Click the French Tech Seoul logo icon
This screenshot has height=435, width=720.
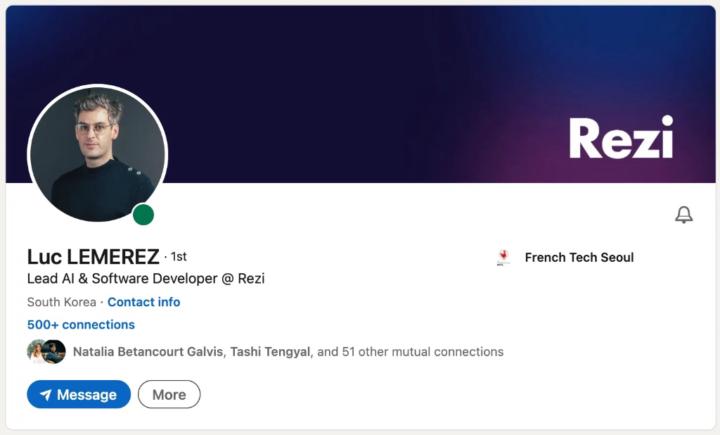503,257
